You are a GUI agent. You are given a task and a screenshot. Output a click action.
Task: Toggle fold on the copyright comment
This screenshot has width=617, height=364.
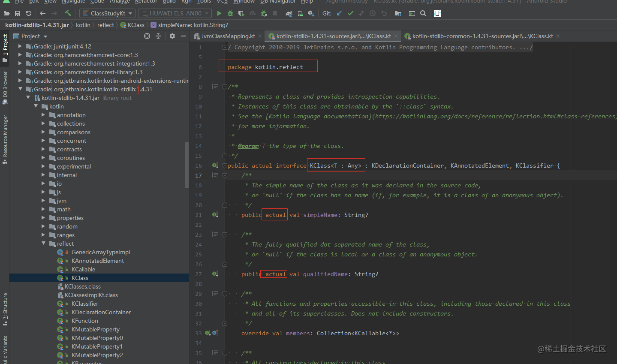pyautogui.click(x=225, y=47)
